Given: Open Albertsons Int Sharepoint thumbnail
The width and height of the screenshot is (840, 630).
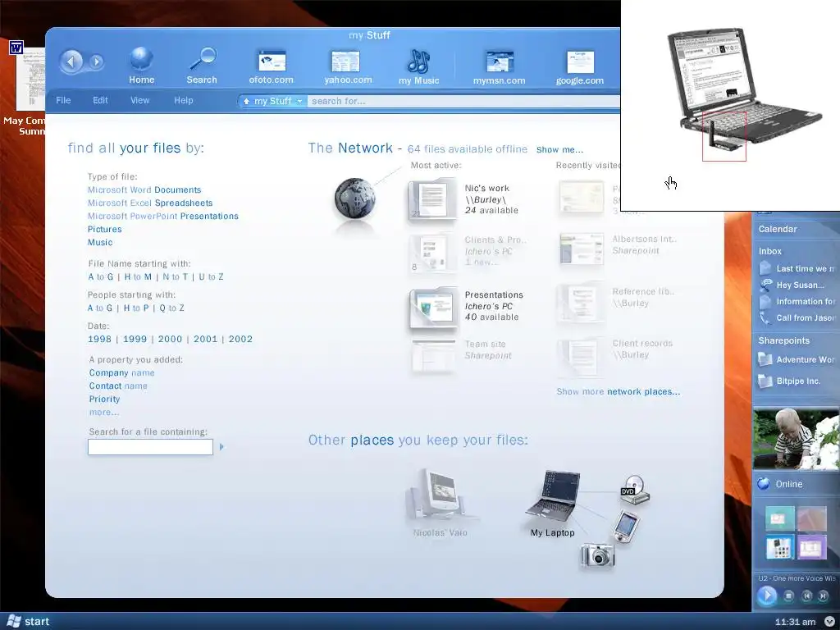Looking at the screenshot, I should pos(582,249).
